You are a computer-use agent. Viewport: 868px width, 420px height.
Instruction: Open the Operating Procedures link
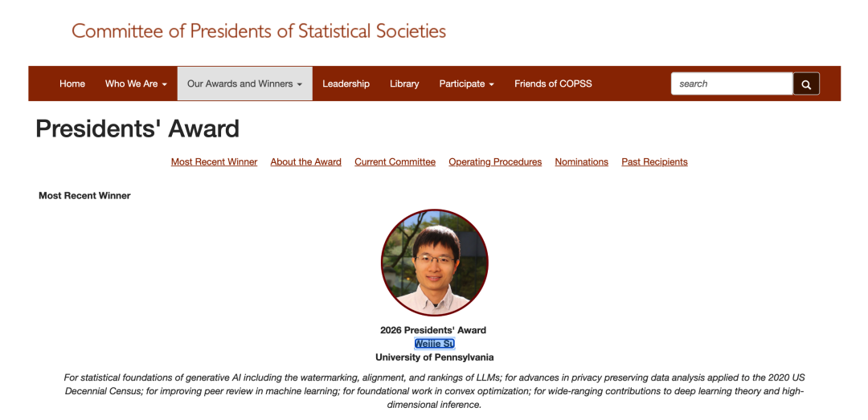[x=495, y=162]
